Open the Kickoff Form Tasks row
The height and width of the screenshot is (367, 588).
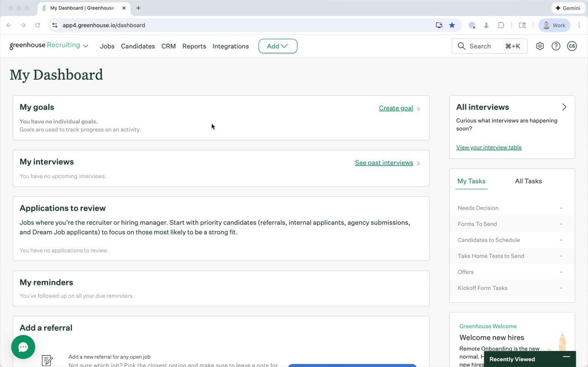[512, 288]
